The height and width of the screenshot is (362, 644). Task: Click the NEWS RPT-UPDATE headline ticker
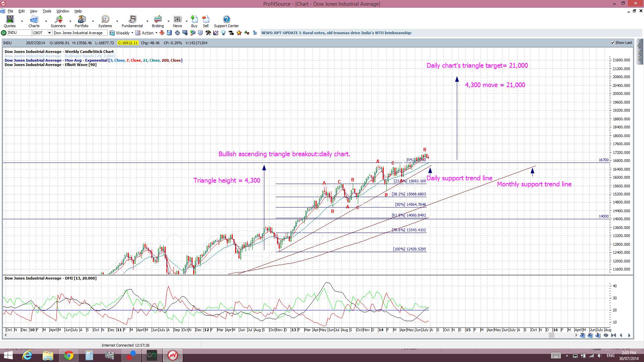(336, 33)
